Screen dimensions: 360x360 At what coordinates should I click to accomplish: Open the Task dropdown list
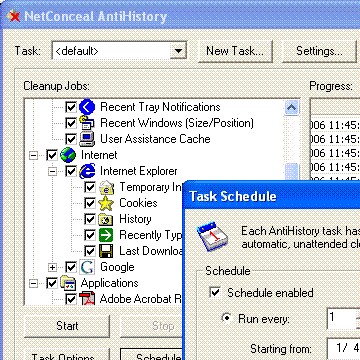[x=179, y=51]
